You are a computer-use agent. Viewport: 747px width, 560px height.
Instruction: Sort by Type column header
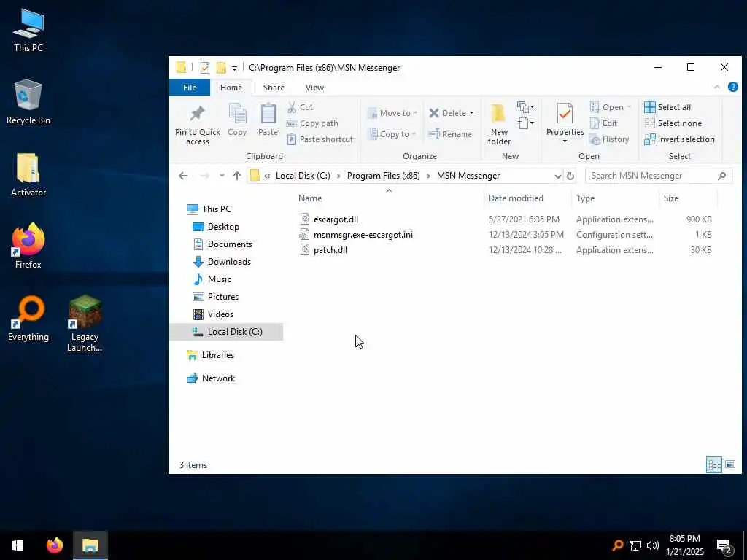[x=614, y=198]
